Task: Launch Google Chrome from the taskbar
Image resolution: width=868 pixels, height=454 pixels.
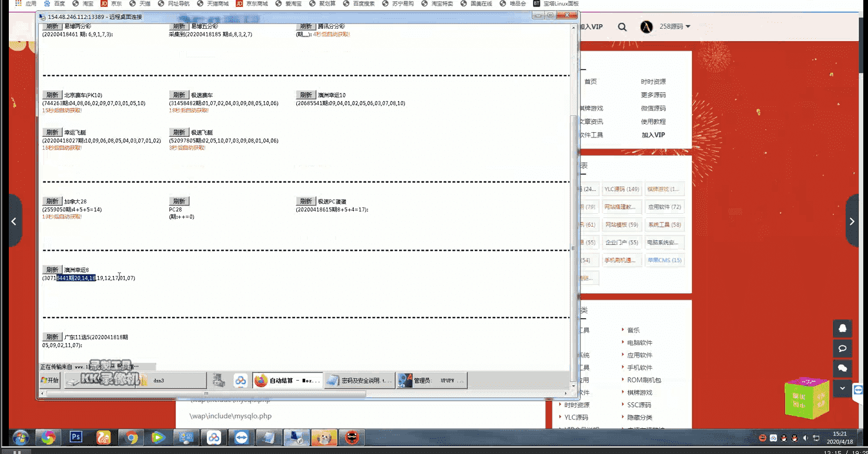Action: 130,437
